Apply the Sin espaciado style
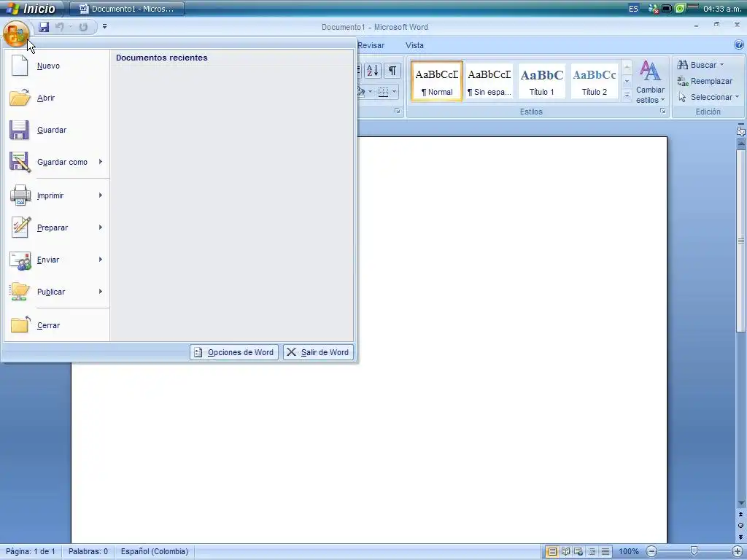 [489, 82]
